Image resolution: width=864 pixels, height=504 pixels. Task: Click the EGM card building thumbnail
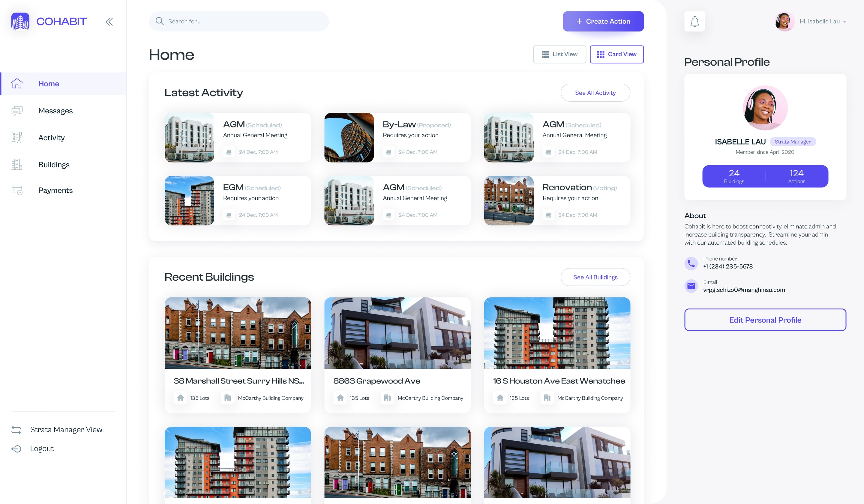point(189,201)
